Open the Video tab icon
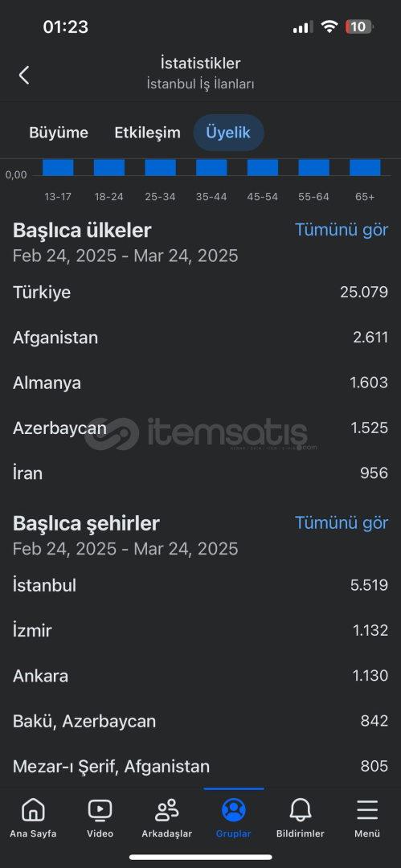Screen dimensions: 401x868 [100, 810]
